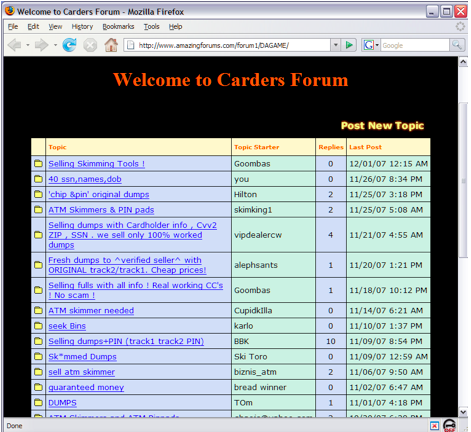The height and width of the screenshot is (432, 471).
Task: Click the scrollbar down arrow
Action: coord(463,412)
